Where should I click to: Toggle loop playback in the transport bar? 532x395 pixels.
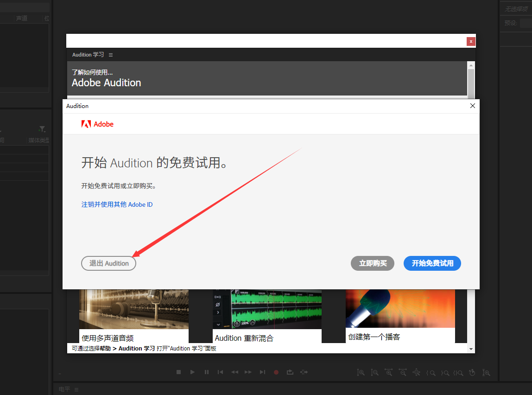pyautogui.click(x=290, y=372)
